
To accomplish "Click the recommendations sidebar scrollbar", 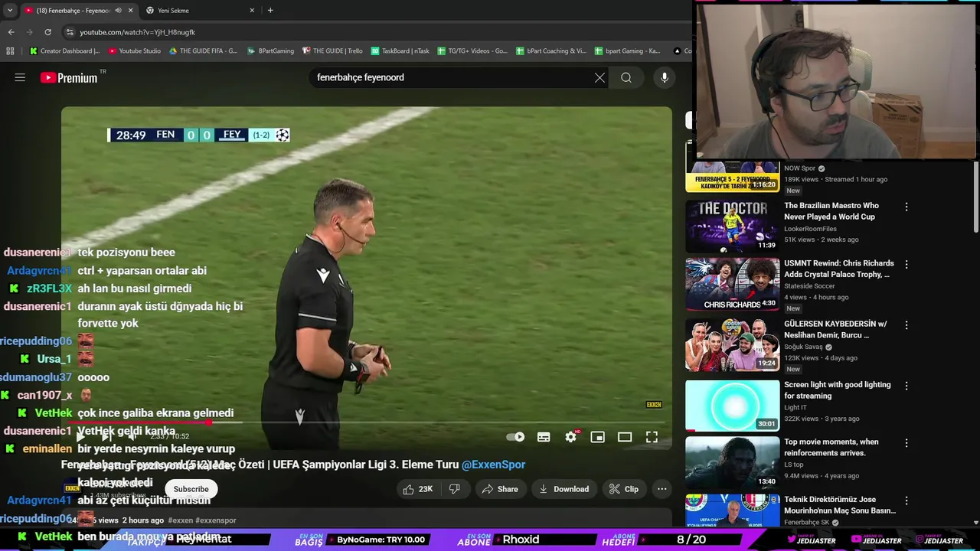I will 976,196.
